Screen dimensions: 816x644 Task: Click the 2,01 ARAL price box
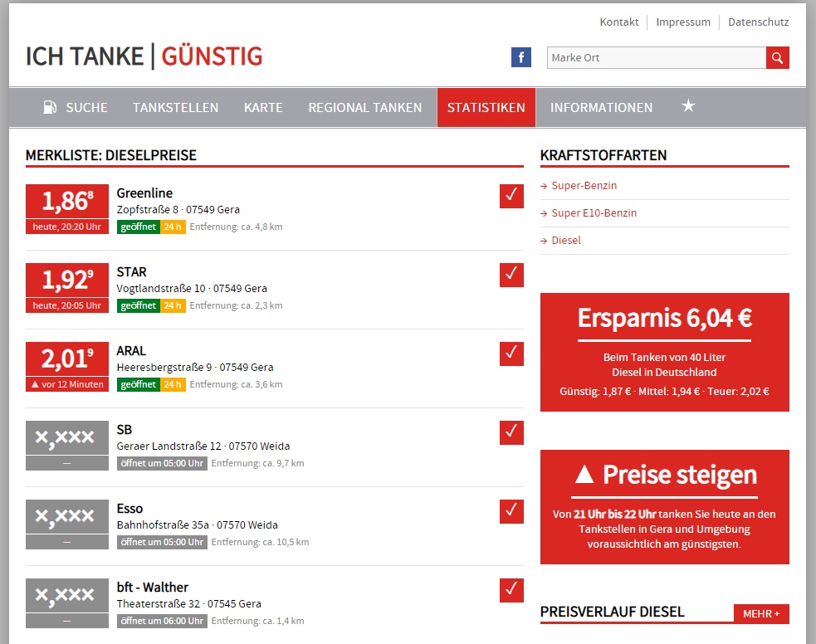pyautogui.click(x=67, y=359)
